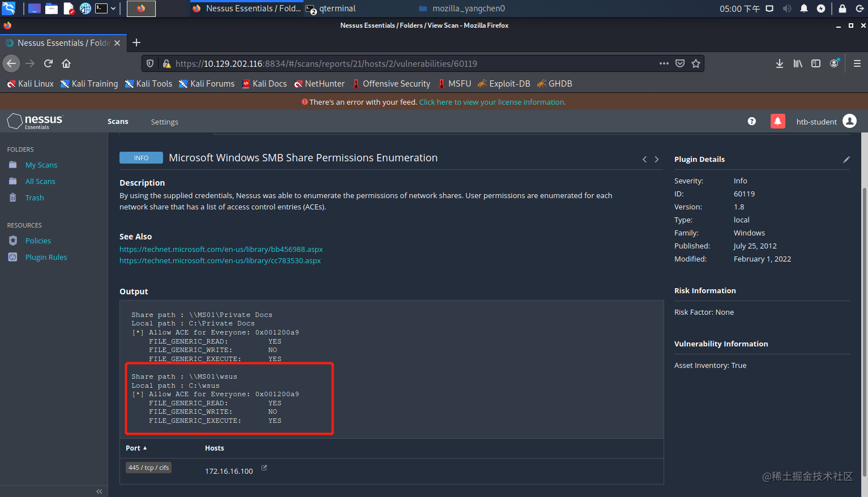This screenshot has width=868, height=497.
Task: Select the My Scans folder
Action: pyautogui.click(x=41, y=165)
